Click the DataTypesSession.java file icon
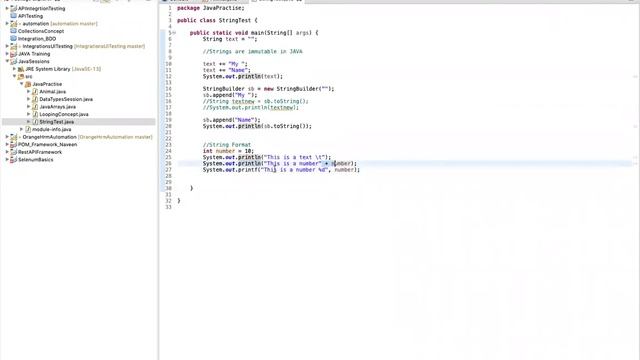Screen dimensions: 640x360 click(35, 99)
